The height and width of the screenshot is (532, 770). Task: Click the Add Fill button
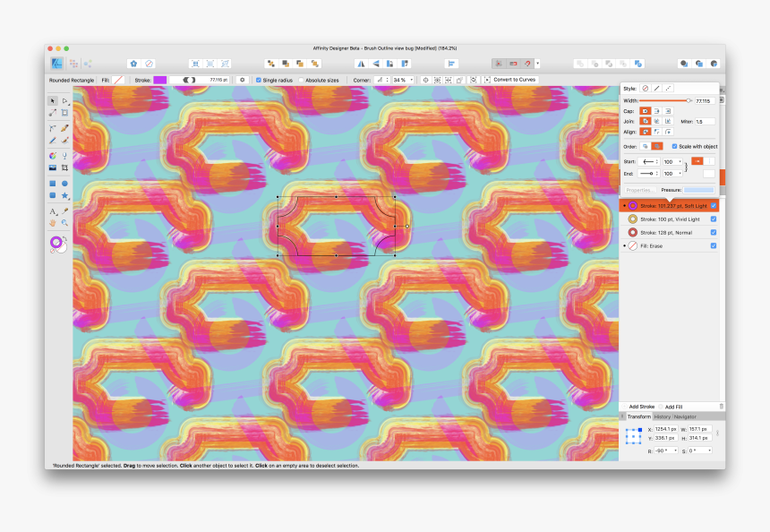pyautogui.click(x=671, y=407)
